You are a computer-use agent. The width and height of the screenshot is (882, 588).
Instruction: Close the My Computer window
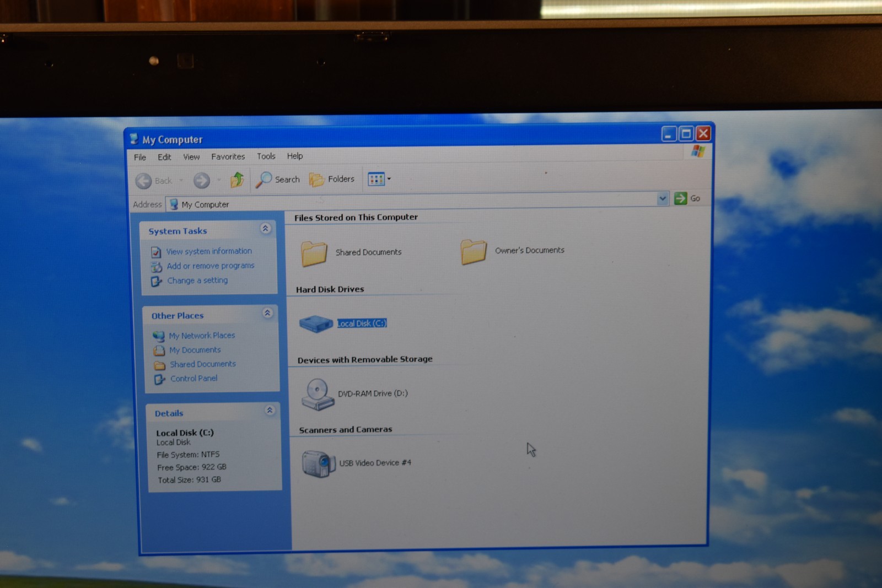click(703, 133)
